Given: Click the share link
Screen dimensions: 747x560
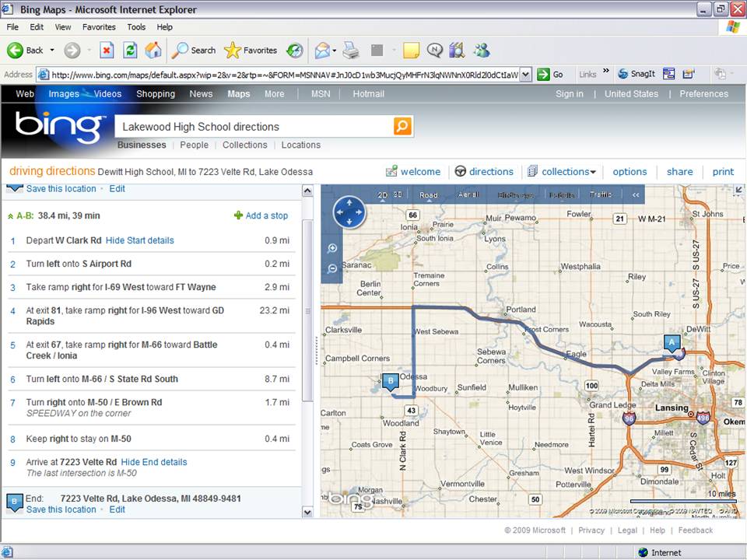Looking at the screenshot, I should pyautogui.click(x=680, y=171).
